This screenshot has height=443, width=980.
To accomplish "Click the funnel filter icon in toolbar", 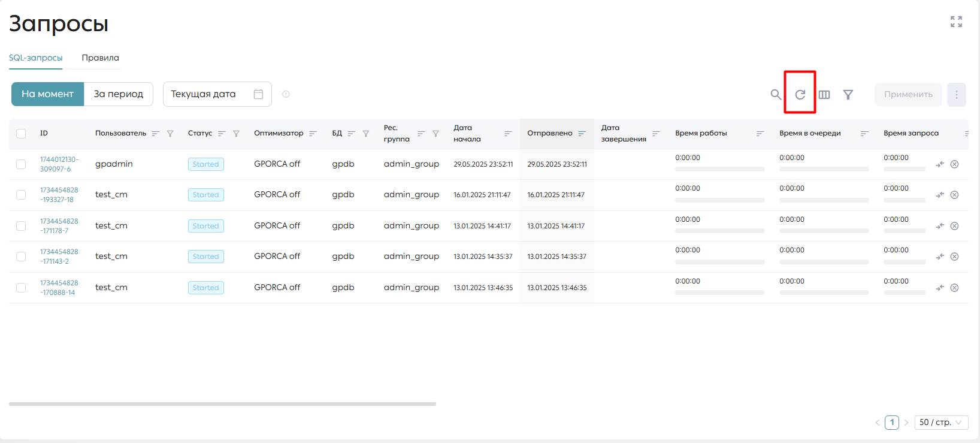I will (848, 95).
